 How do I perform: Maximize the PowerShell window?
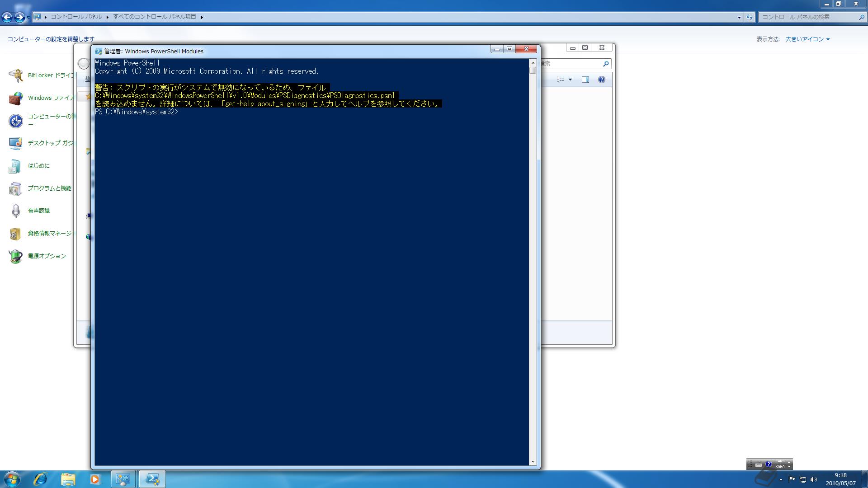click(509, 49)
